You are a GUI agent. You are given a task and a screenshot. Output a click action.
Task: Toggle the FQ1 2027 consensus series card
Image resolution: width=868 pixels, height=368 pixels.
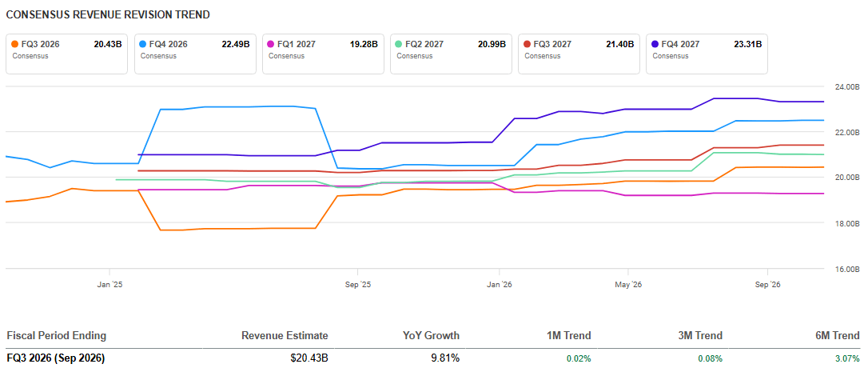click(323, 54)
